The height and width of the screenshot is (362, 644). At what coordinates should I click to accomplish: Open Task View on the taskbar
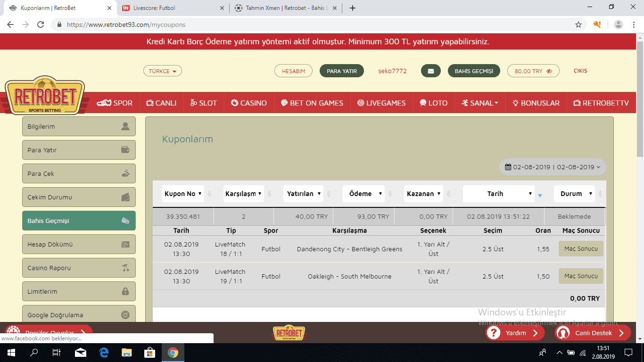(57, 352)
